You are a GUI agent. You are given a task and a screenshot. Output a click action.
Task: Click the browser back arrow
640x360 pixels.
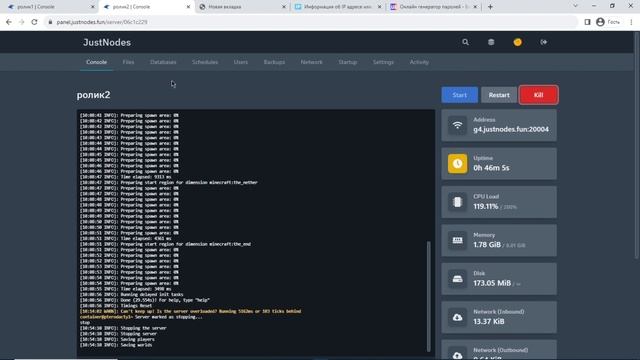coord(9,22)
